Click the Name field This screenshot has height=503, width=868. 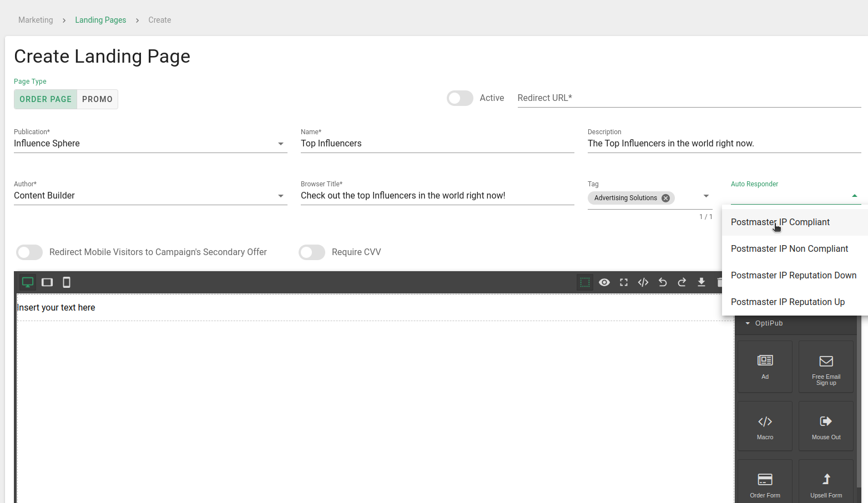click(x=437, y=144)
